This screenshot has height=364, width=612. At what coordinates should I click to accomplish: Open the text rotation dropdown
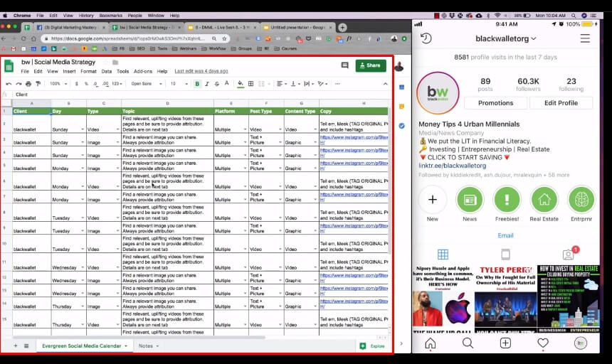pos(322,84)
